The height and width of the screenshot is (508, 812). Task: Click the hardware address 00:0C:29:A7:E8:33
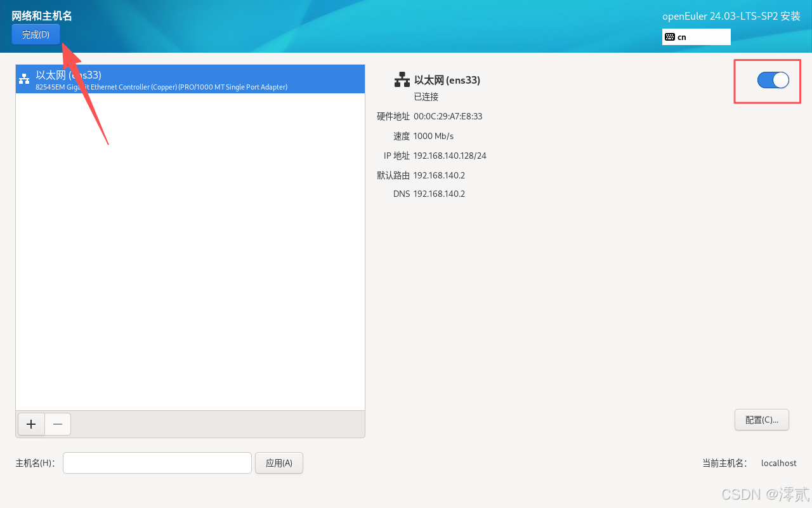[448, 116]
